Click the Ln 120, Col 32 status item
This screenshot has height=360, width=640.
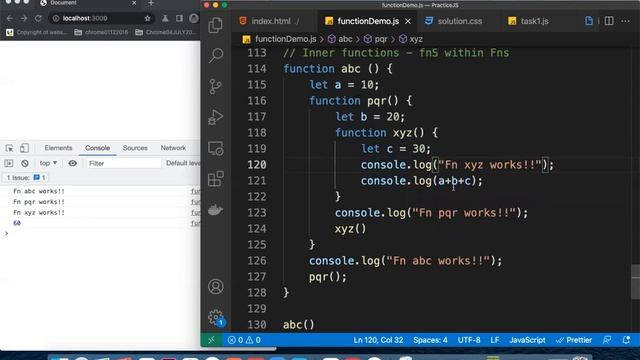click(378, 340)
